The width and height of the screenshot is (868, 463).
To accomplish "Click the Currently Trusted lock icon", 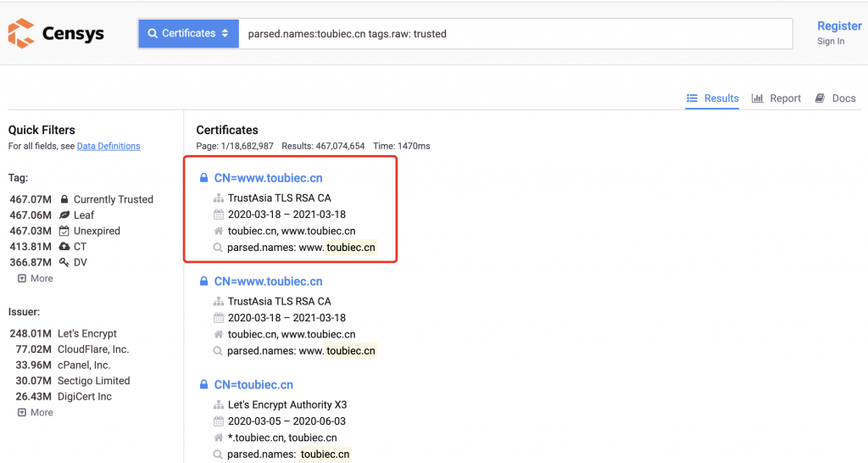I will tap(64, 199).
